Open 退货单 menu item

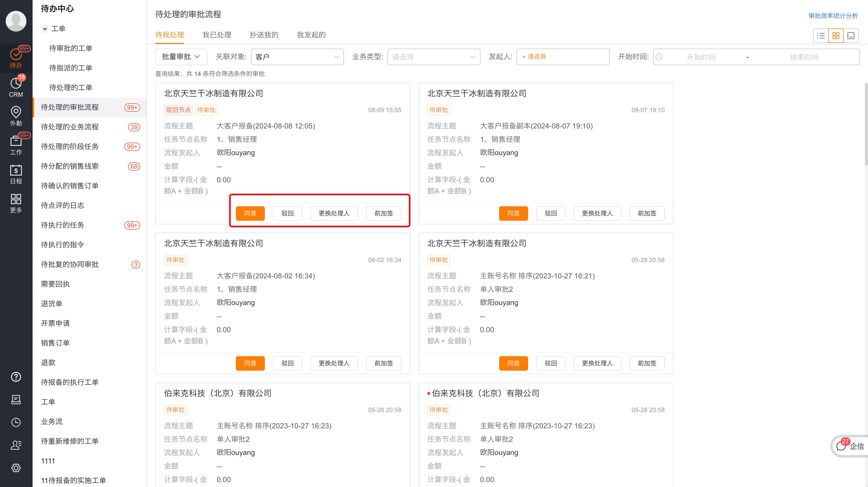[x=89, y=303]
